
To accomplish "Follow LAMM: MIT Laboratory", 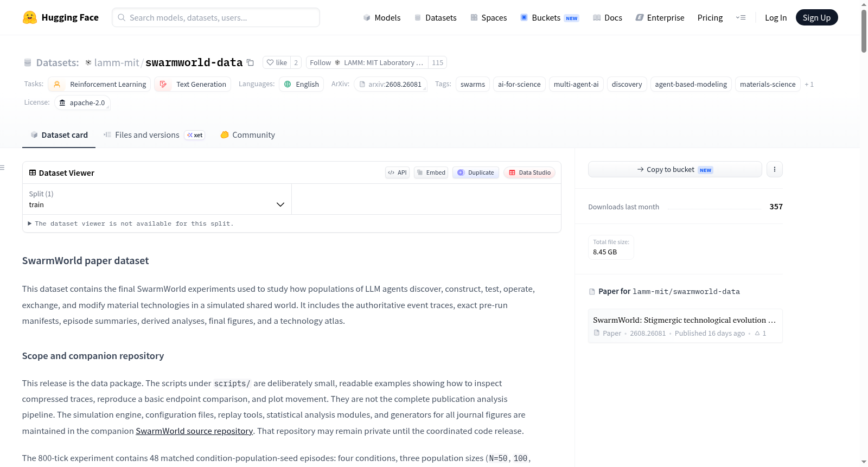I will coord(367,62).
